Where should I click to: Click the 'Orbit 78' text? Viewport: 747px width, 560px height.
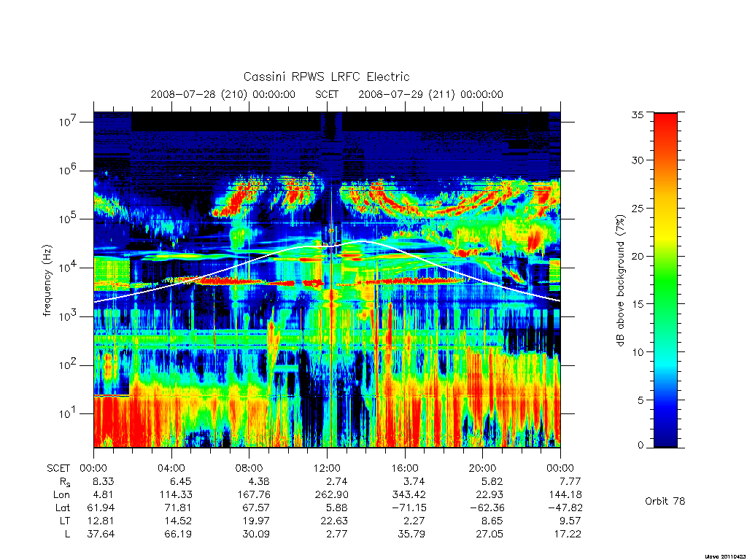(665, 501)
